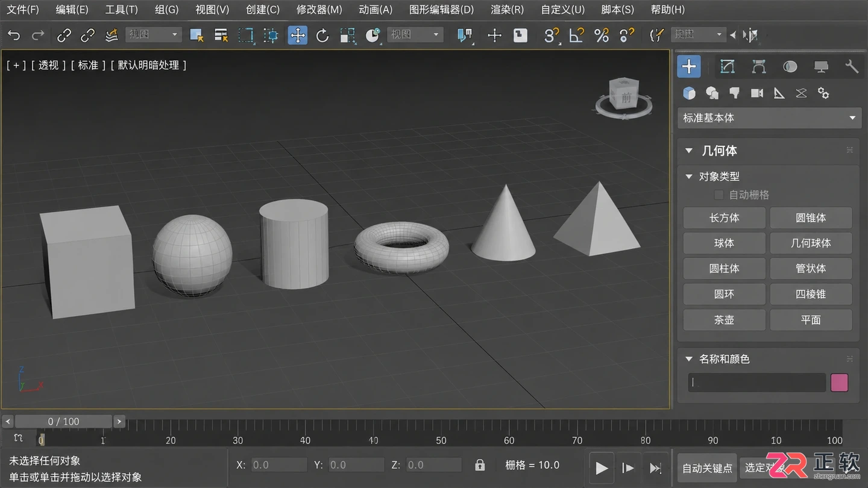
Task: Activate the Select and Rotate tool
Action: coord(322,35)
